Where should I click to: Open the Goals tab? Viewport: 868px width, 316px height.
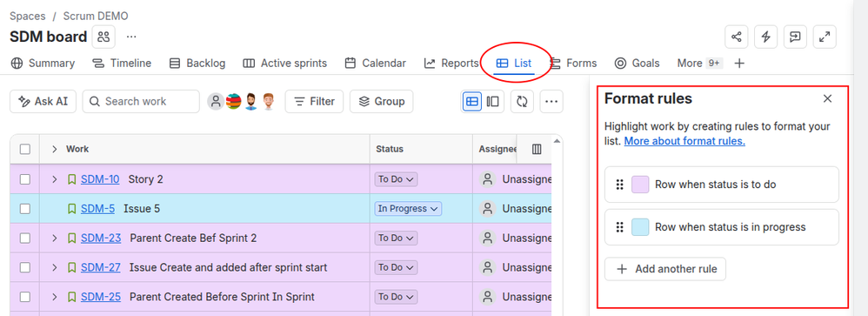[638, 64]
